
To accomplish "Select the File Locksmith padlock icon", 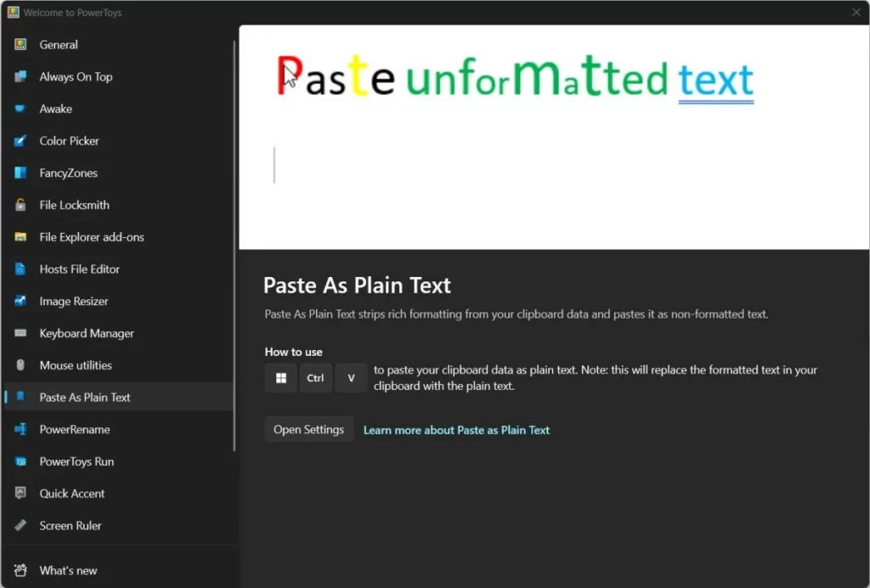I will pyautogui.click(x=20, y=205).
